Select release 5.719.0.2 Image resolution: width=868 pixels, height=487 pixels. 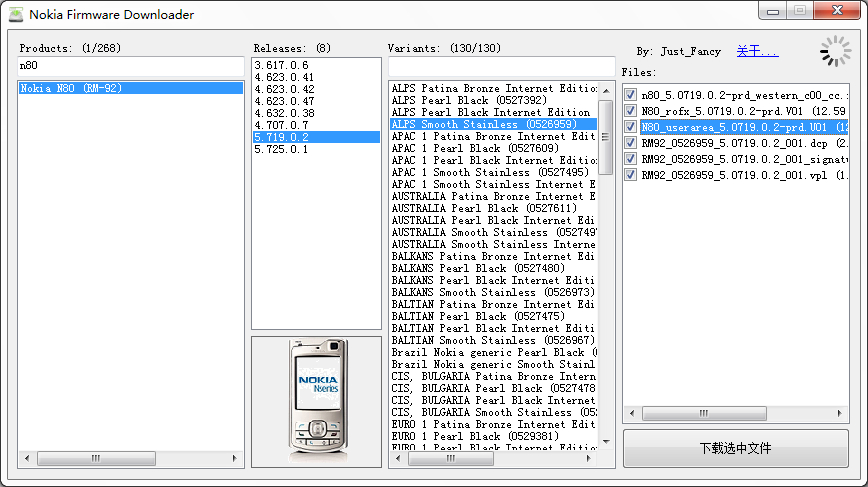coord(316,137)
